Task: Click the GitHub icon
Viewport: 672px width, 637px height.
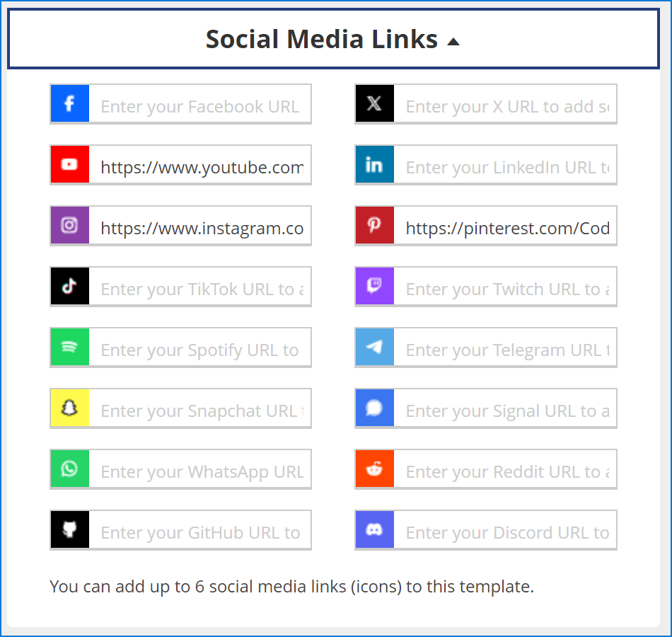Action: 70,529
